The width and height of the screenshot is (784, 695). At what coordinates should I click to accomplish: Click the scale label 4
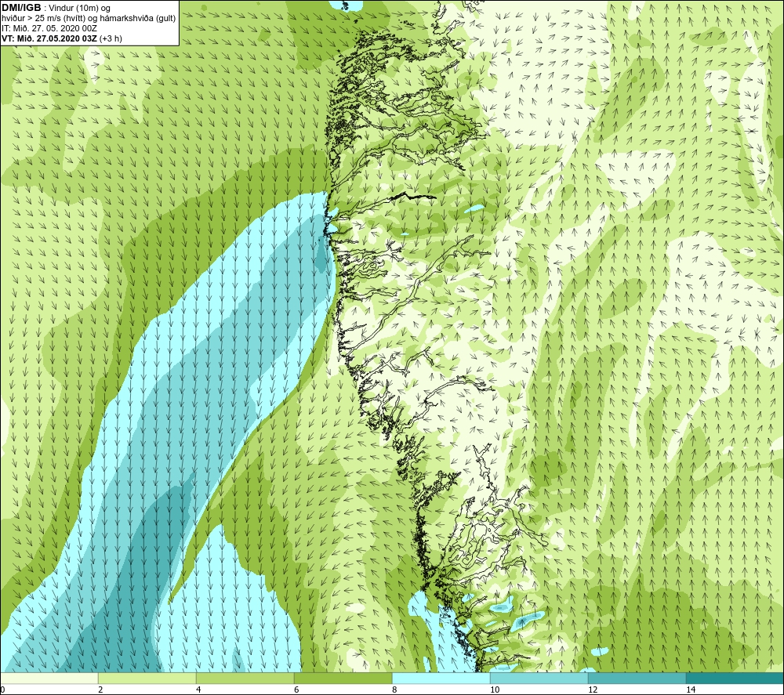pyautogui.click(x=198, y=690)
